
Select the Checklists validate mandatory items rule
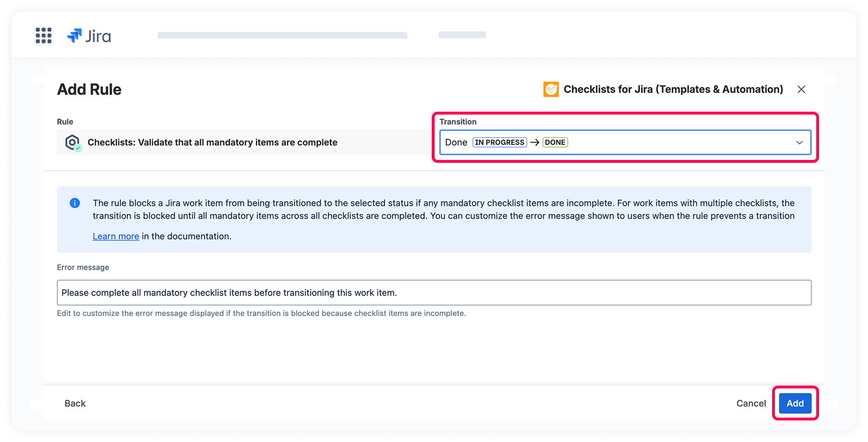pos(212,142)
